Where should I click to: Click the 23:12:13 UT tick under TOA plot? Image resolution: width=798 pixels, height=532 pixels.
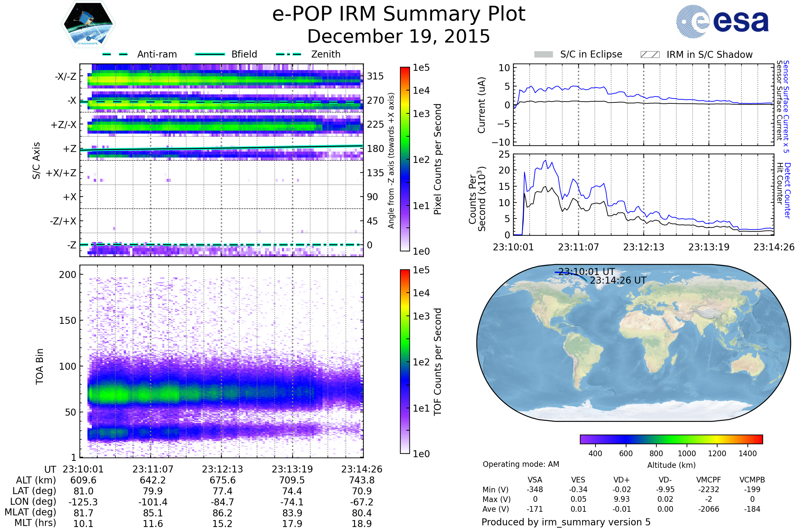point(222,469)
